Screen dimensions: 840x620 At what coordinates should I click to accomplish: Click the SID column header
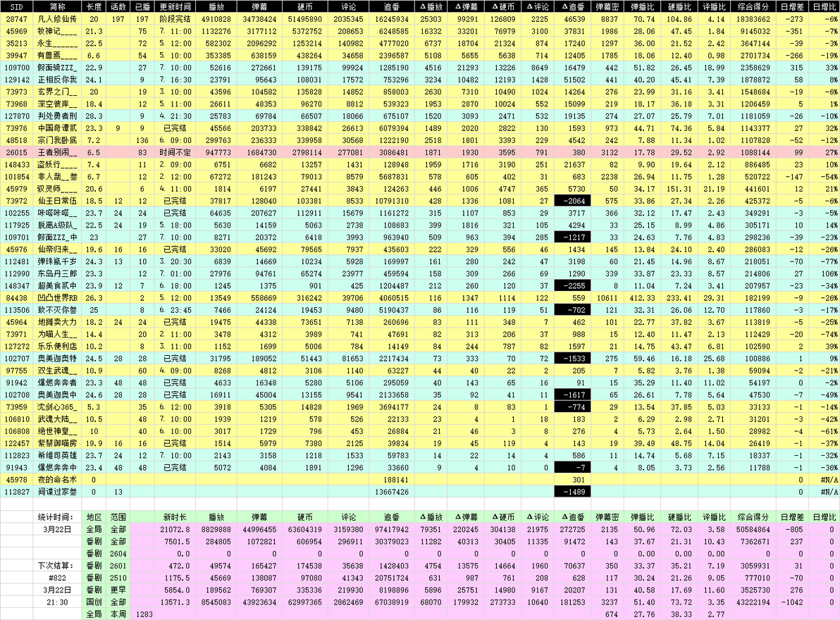(17, 6)
